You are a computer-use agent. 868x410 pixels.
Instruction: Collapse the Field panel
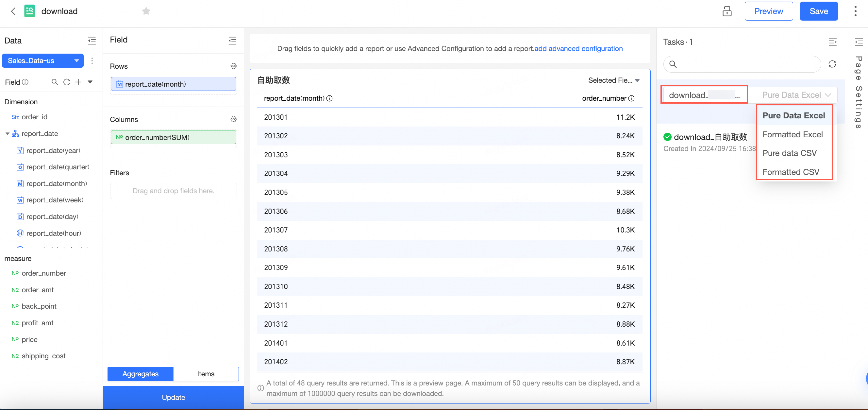coord(232,41)
